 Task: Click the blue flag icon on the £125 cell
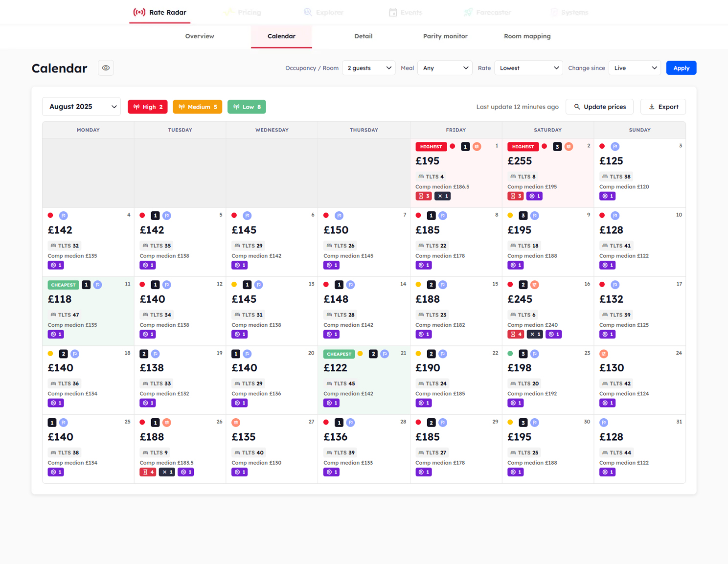(x=615, y=147)
